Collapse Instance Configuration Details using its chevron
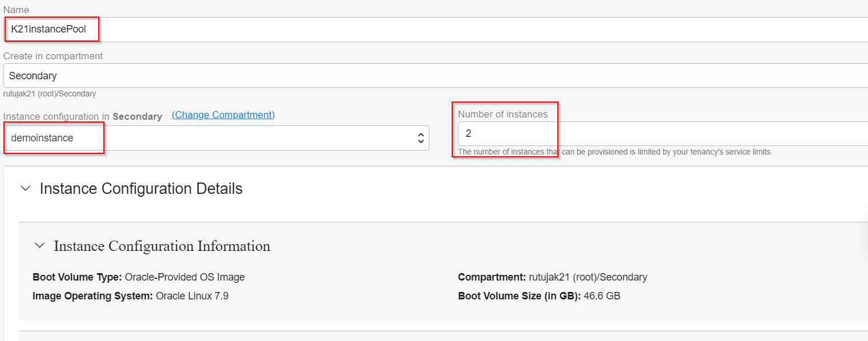This screenshot has height=341, width=868. point(25,189)
